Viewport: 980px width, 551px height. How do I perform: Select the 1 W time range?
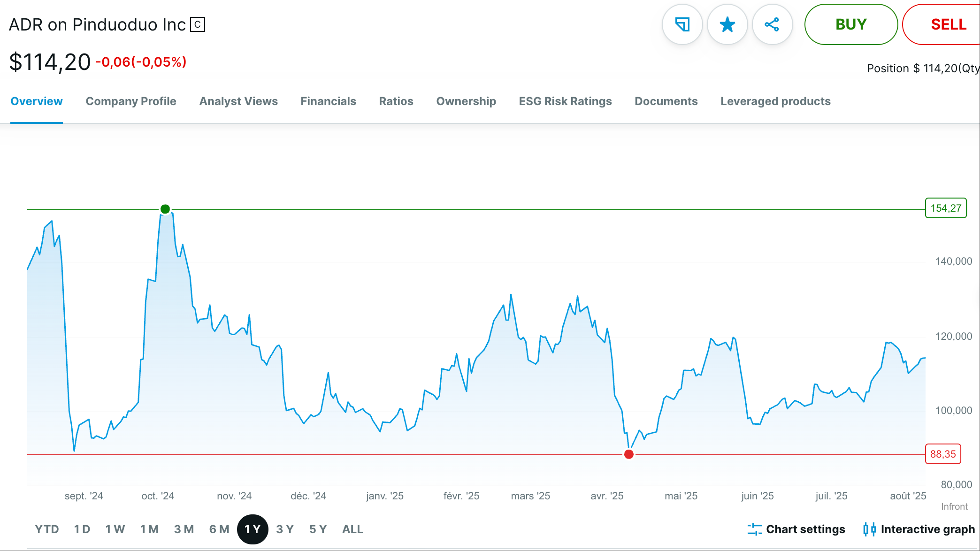[x=115, y=529]
